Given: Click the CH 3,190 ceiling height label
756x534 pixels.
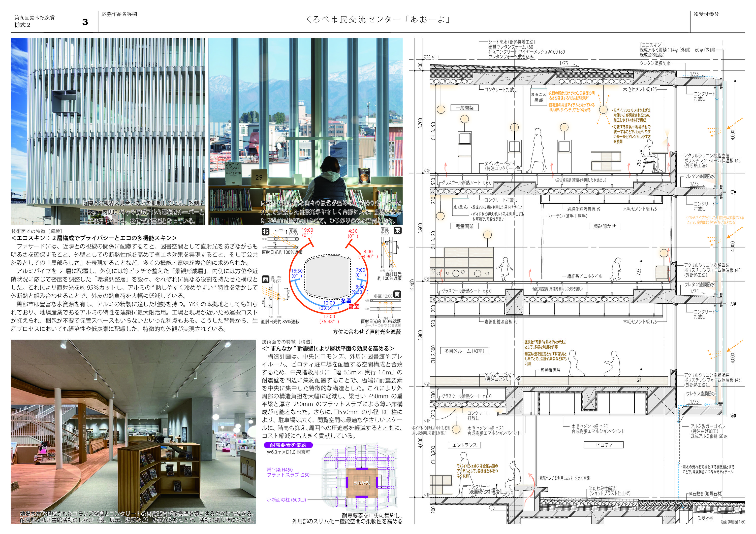Looking at the screenshot, I should (433, 131).
